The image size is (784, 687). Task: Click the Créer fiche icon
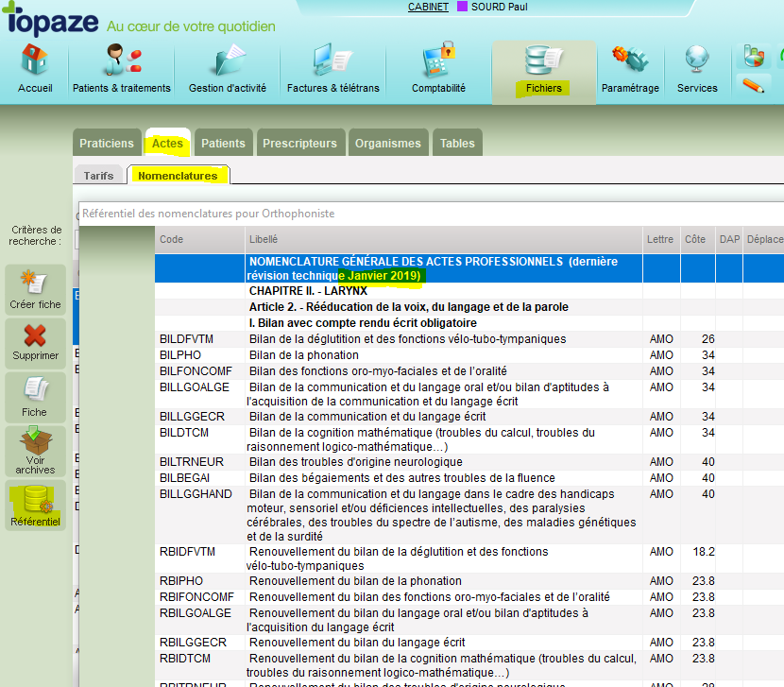point(35,283)
